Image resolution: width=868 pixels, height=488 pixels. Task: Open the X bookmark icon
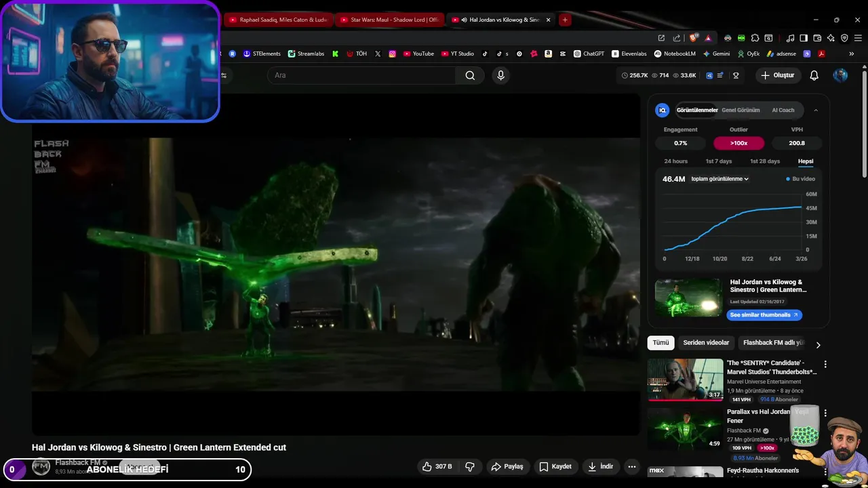378,54
